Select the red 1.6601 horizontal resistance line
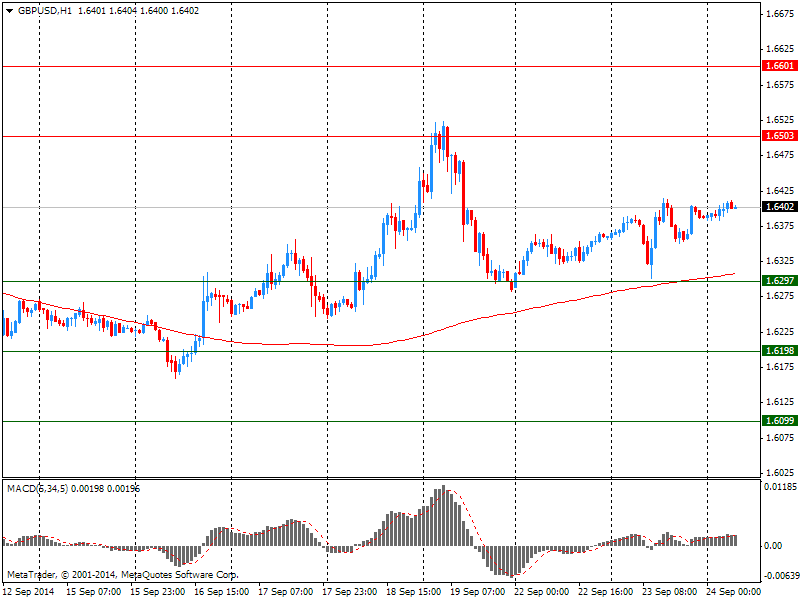800x600 pixels. 382,66
